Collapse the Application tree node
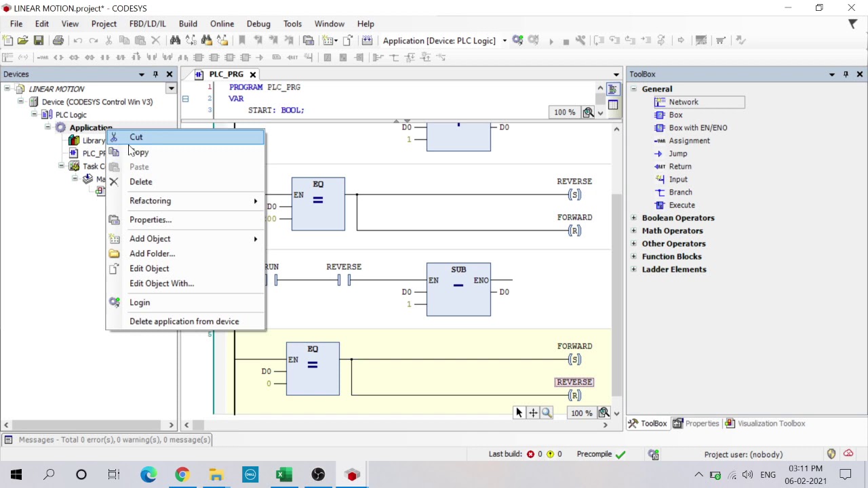 coord(47,127)
